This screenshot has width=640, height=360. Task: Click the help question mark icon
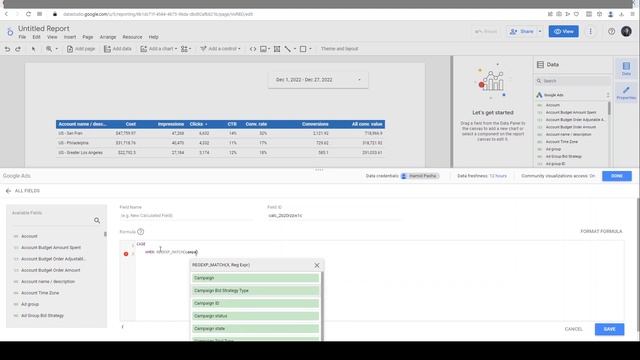(x=611, y=31)
